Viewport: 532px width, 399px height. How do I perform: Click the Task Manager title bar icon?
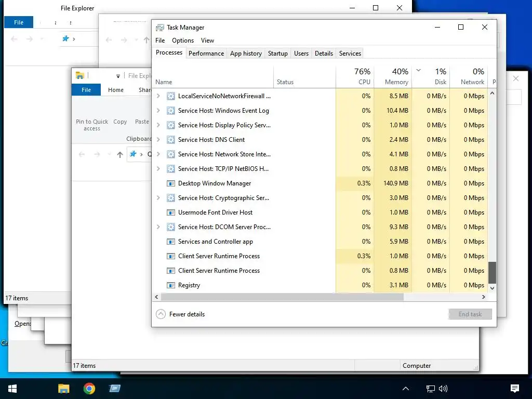click(x=160, y=28)
